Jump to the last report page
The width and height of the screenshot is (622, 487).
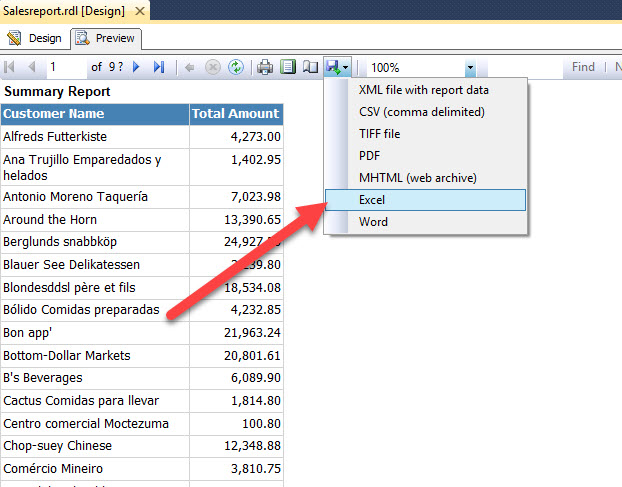click(x=159, y=67)
